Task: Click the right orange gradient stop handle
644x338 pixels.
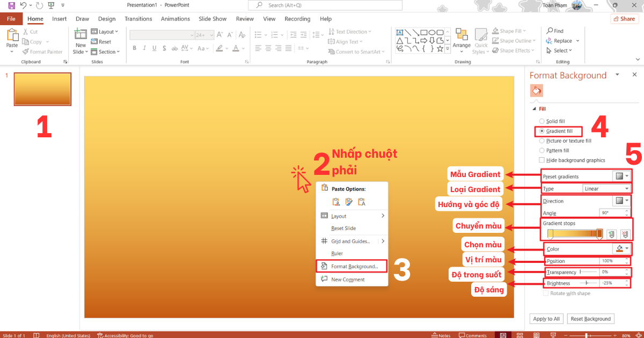Action: tap(599, 233)
